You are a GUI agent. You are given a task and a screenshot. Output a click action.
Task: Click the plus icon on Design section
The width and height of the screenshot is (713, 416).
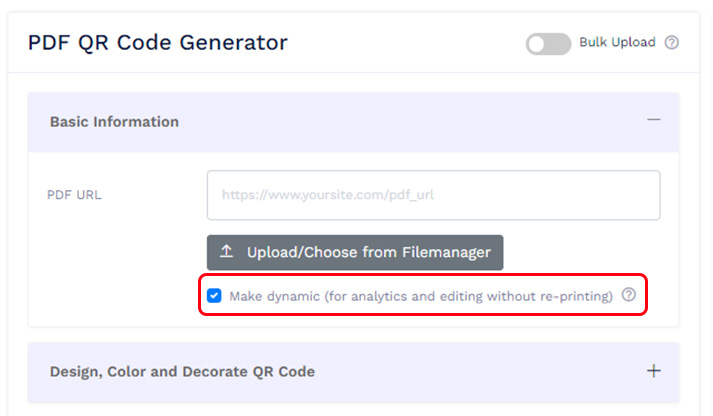tap(653, 371)
